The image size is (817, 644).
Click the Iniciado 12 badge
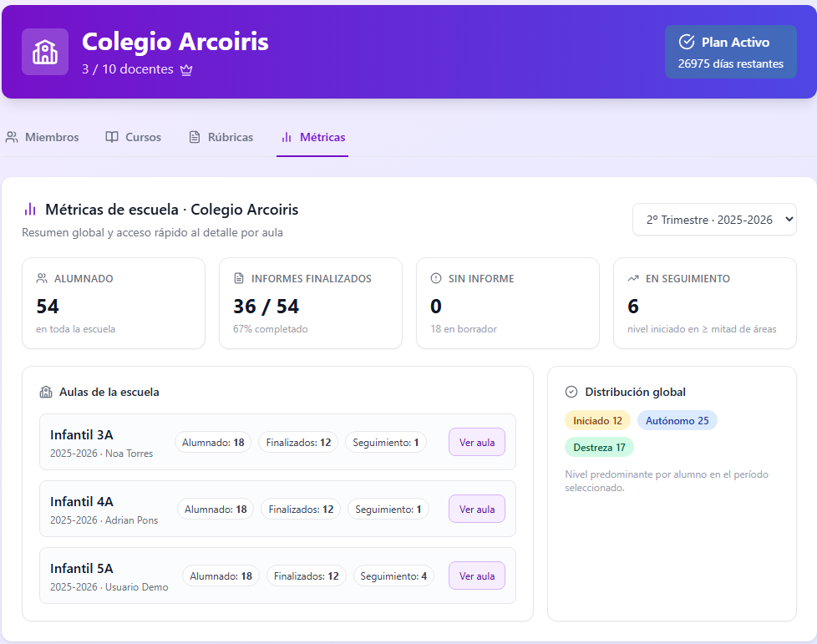597,420
